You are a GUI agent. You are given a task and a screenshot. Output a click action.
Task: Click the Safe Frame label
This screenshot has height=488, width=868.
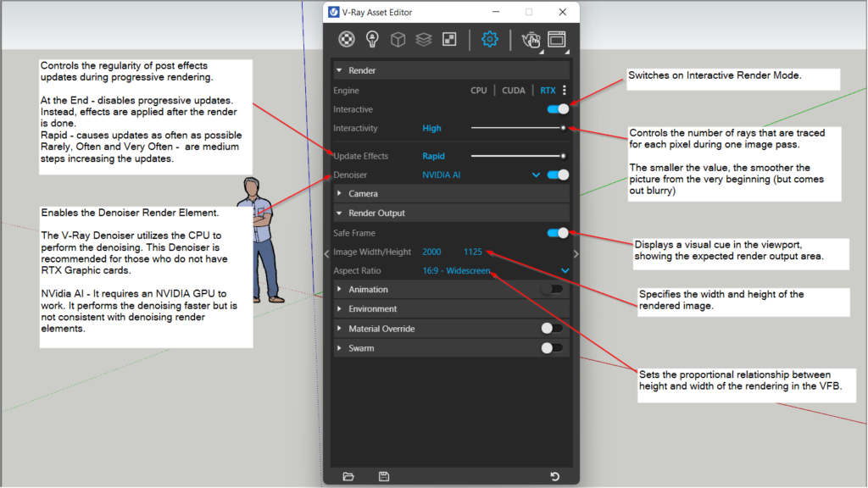tap(354, 233)
